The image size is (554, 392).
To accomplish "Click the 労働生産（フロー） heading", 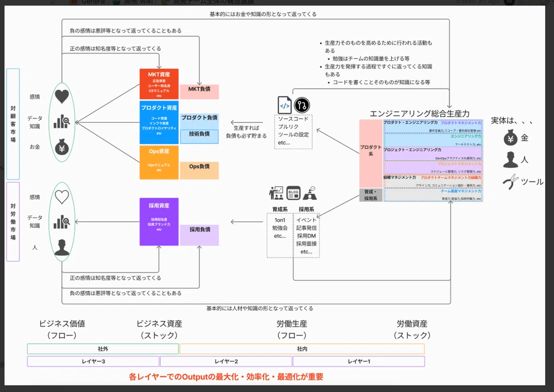I will click(x=292, y=329).
